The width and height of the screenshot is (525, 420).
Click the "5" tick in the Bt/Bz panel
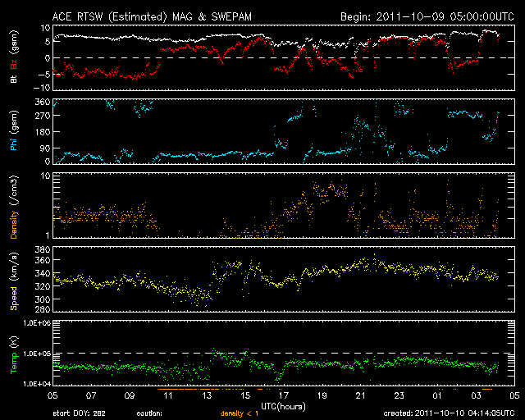pos(48,42)
